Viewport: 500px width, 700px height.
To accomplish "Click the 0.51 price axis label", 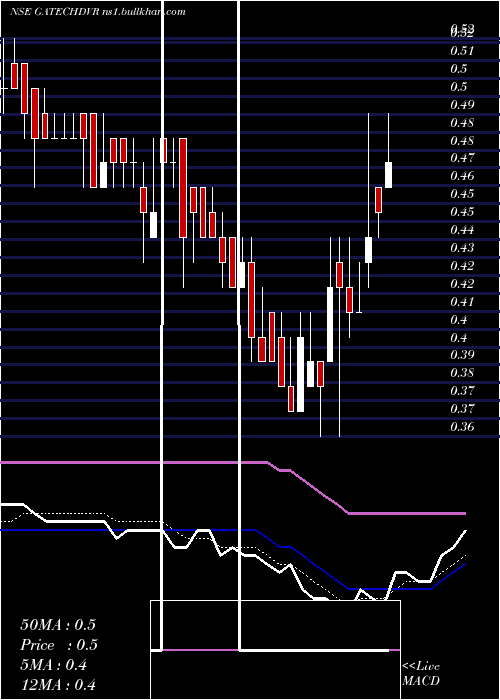I will [462, 51].
